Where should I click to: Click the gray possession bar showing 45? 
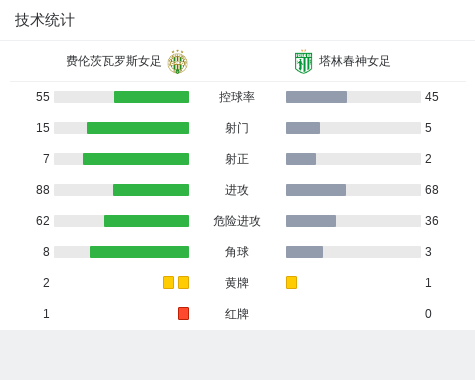point(316,97)
